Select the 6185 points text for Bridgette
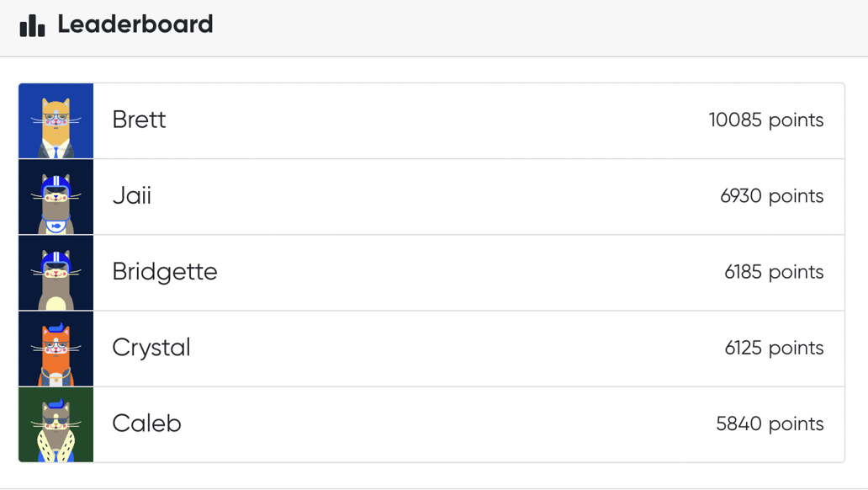The width and height of the screenshot is (868, 490). point(772,272)
